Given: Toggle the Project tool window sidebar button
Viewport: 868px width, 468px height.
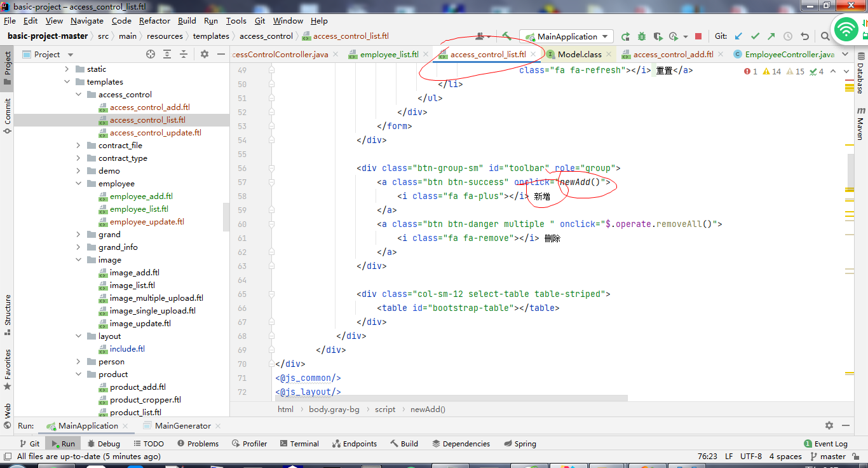Looking at the screenshot, I should [7, 62].
